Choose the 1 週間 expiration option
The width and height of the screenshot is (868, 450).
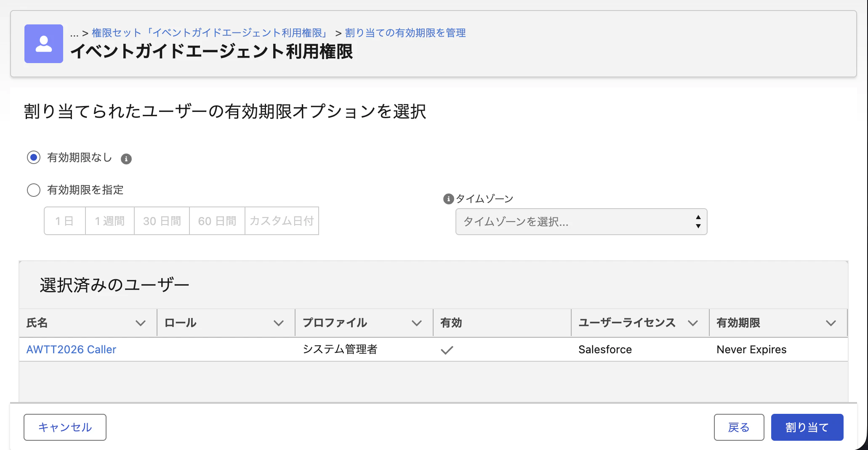[110, 221]
